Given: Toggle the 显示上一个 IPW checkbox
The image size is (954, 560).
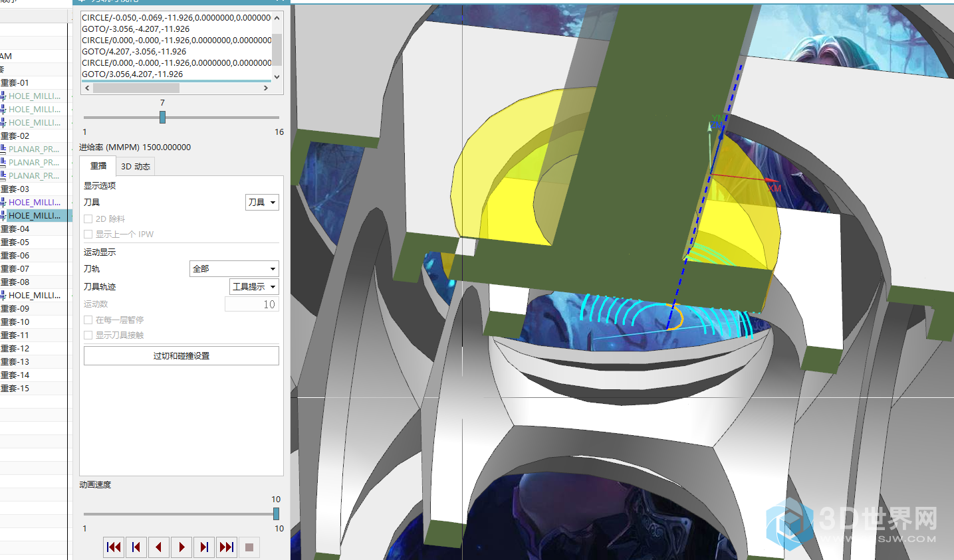Looking at the screenshot, I should [x=88, y=234].
